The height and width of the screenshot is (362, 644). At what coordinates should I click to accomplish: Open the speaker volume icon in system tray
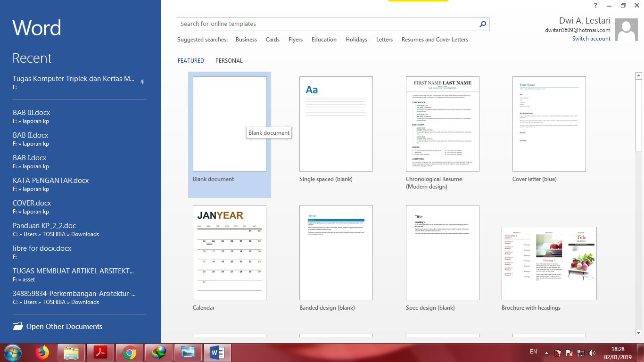click(592, 352)
